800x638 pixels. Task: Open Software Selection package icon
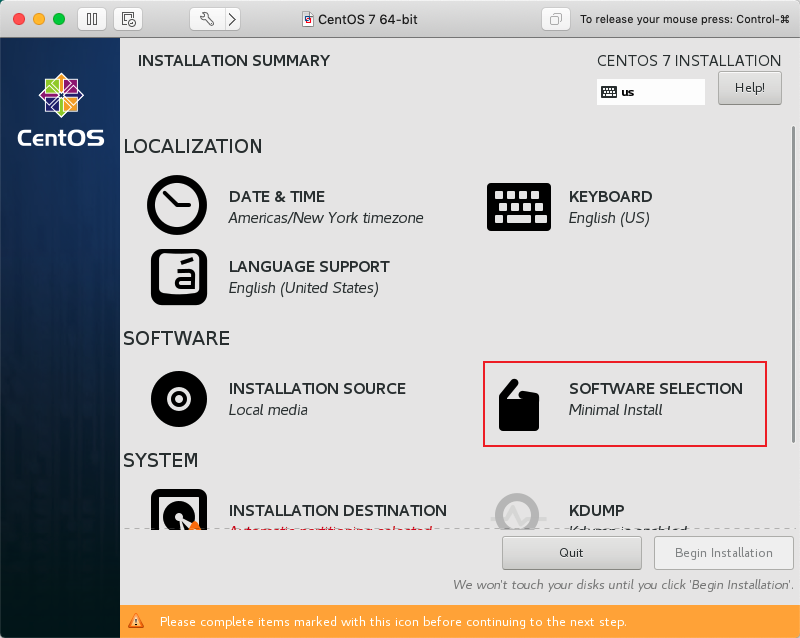(519, 405)
